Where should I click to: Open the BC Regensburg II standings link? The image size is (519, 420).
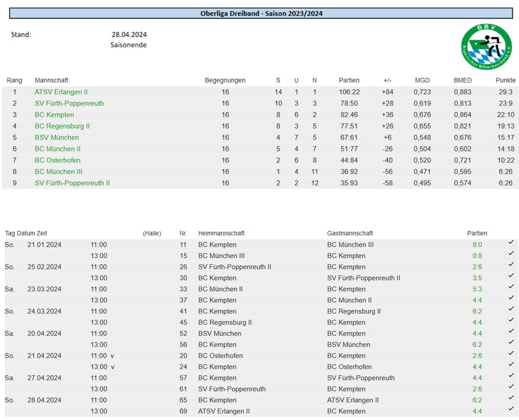62,126
